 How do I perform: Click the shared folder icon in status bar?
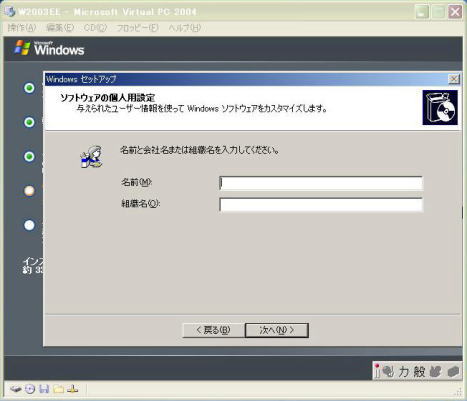tap(58, 389)
